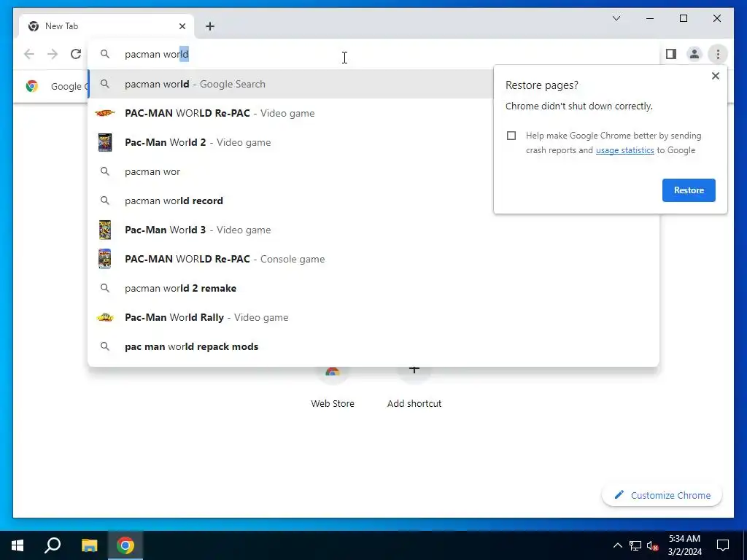
Task: Click the browser forward arrow
Action: (53, 54)
